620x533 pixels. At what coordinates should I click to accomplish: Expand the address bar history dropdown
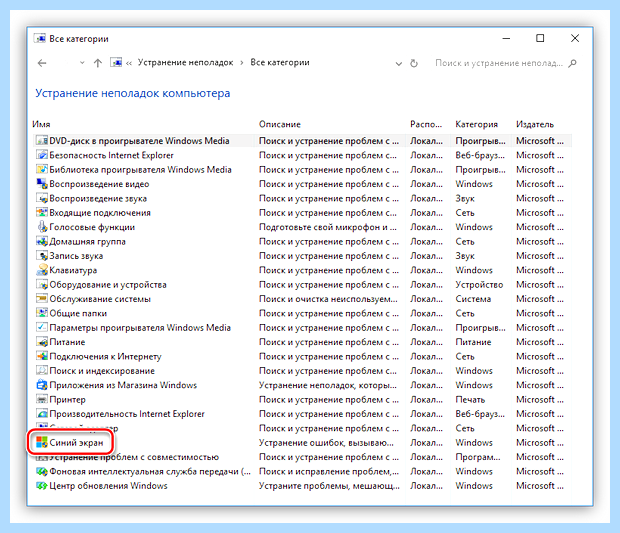point(399,63)
